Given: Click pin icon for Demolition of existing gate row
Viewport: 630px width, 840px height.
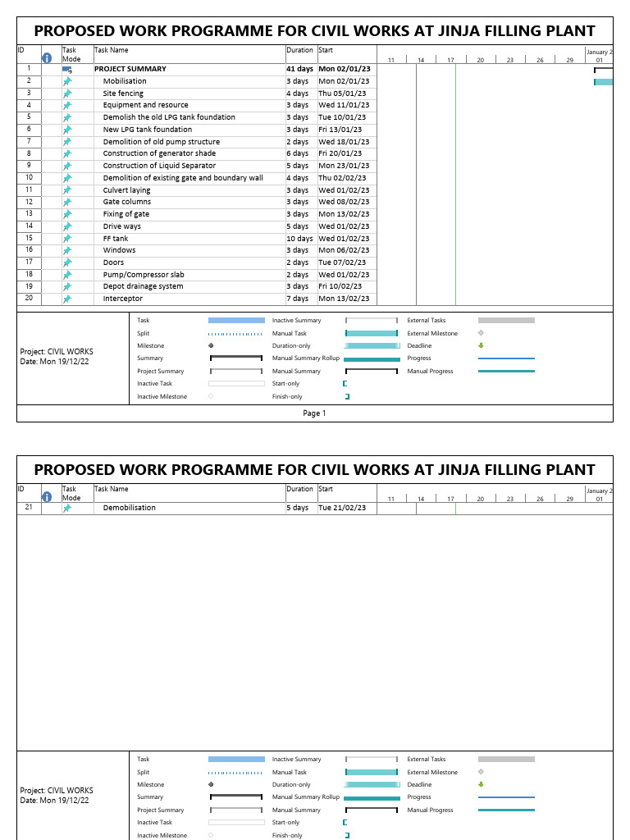Looking at the screenshot, I should pyautogui.click(x=67, y=178).
